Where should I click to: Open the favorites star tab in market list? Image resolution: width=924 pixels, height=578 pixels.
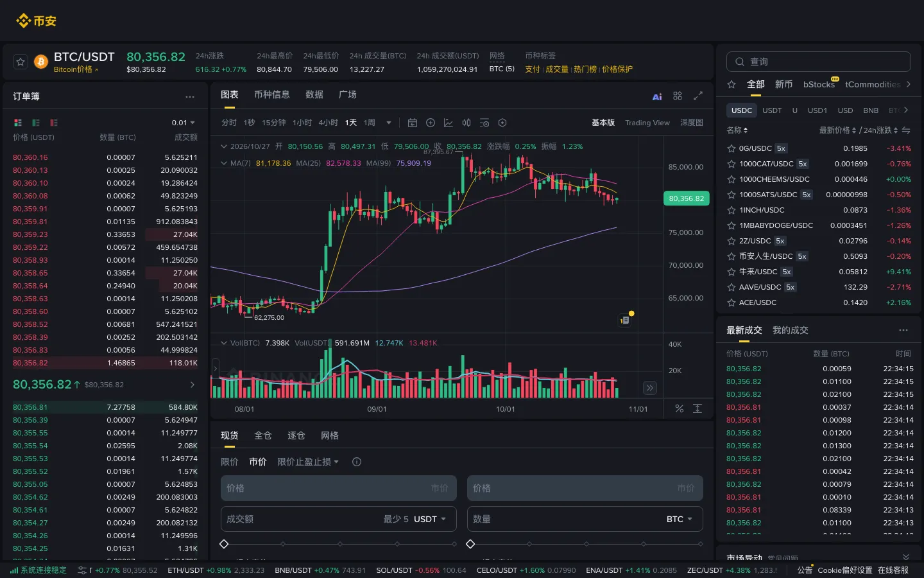pyautogui.click(x=732, y=84)
